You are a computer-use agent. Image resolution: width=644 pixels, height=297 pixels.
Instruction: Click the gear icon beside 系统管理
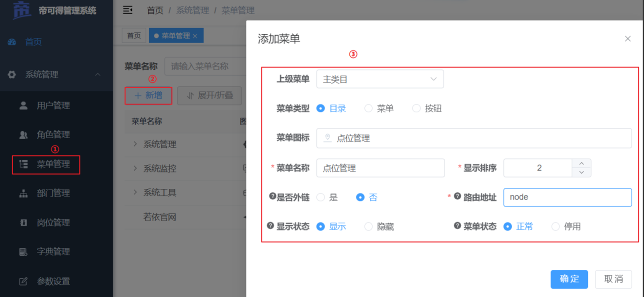pos(12,74)
